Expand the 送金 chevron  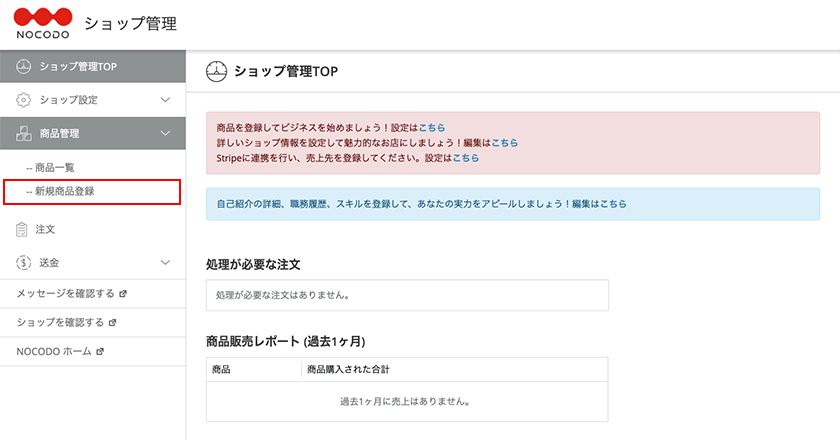pyautogui.click(x=165, y=263)
